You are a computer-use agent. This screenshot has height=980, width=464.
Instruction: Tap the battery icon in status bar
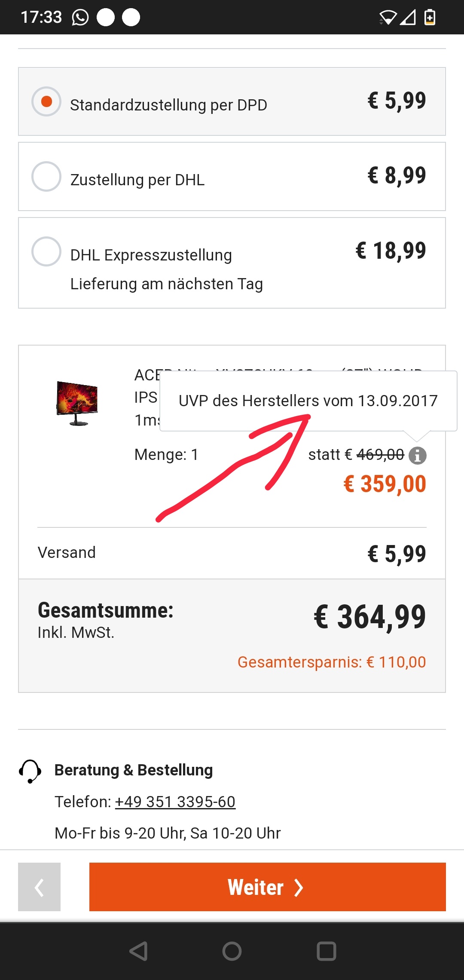pos(430,17)
